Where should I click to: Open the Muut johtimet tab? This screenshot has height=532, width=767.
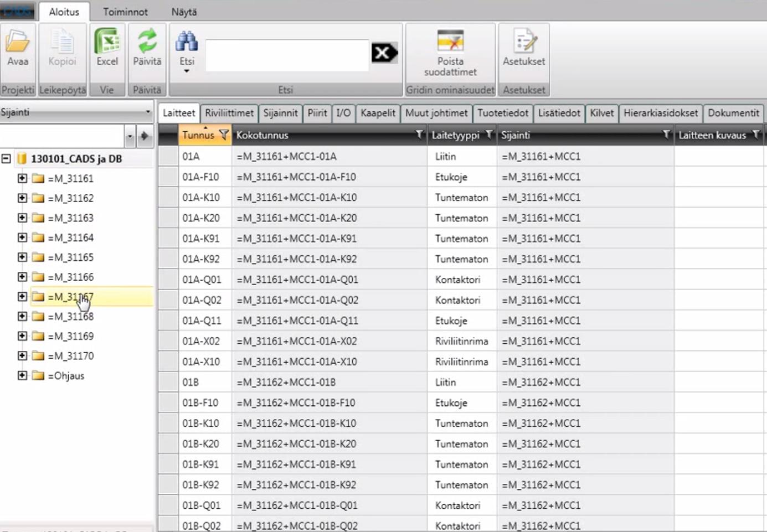(436, 113)
